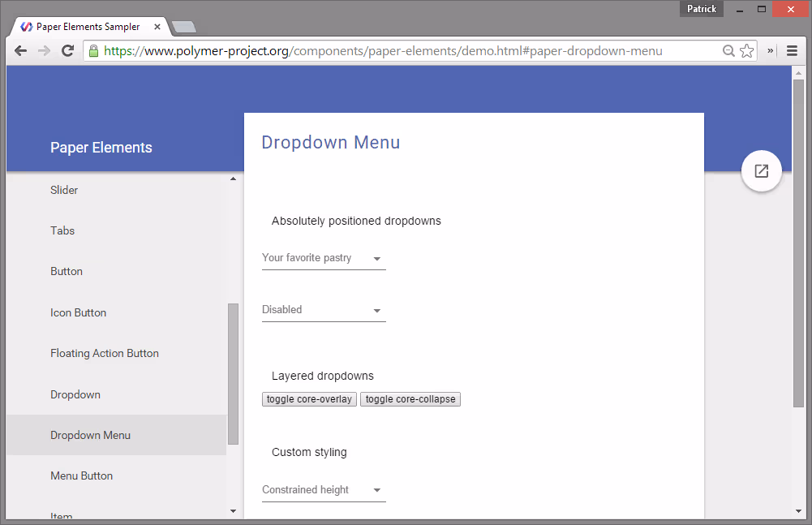Open demo in new window icon

tap(761, 171)
